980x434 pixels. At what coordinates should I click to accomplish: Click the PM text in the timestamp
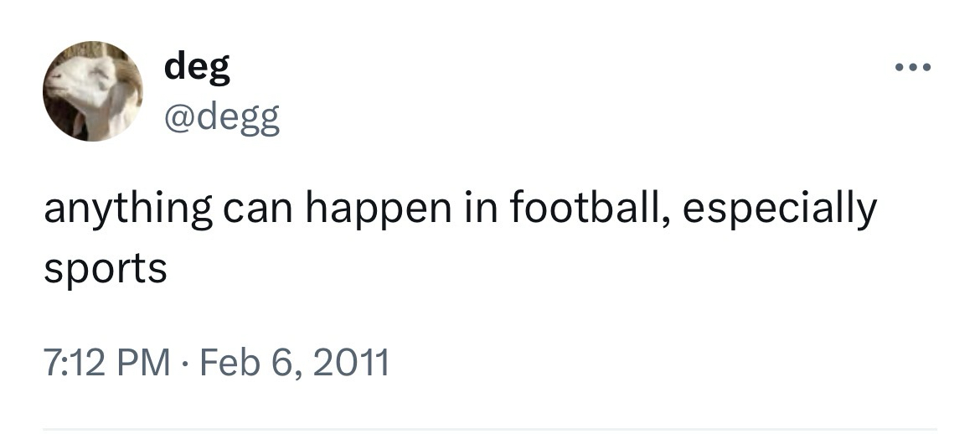142,363
